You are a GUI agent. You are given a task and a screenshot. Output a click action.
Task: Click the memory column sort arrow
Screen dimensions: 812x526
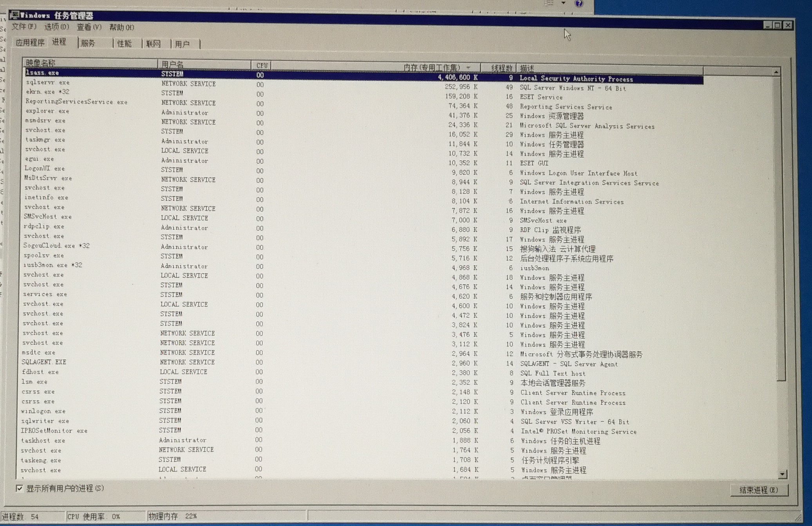tap(468, 67)
